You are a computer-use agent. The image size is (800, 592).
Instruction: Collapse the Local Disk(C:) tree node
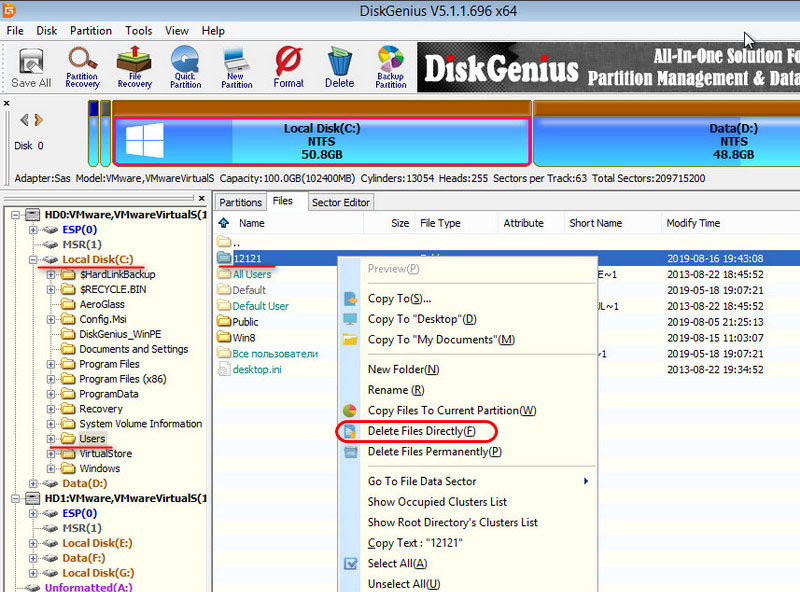(33, 260)
